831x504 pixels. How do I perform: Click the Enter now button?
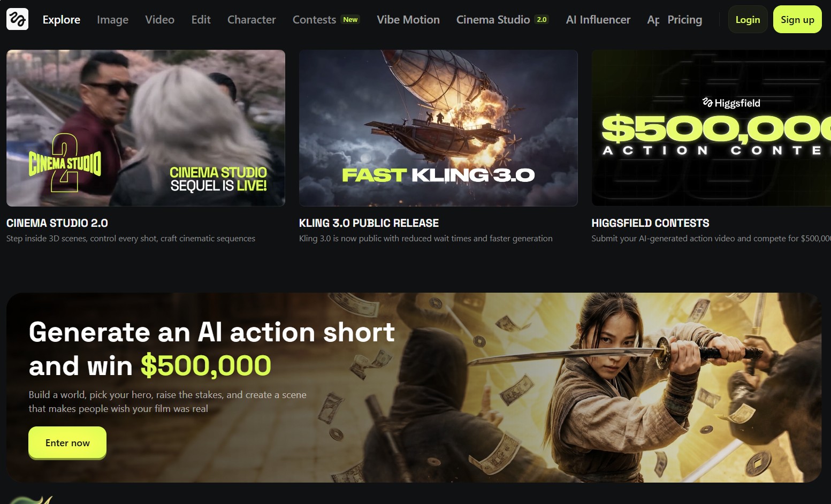67,442
